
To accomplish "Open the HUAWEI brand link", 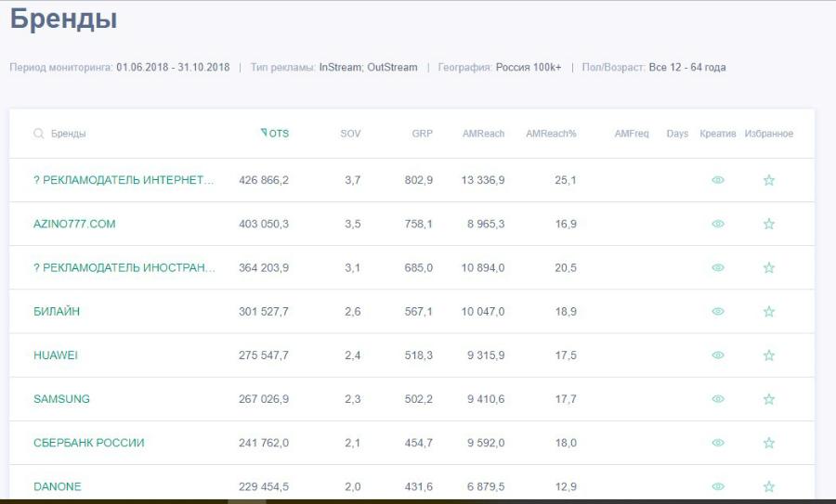I will pyautogui.click(x=56, y=355).
